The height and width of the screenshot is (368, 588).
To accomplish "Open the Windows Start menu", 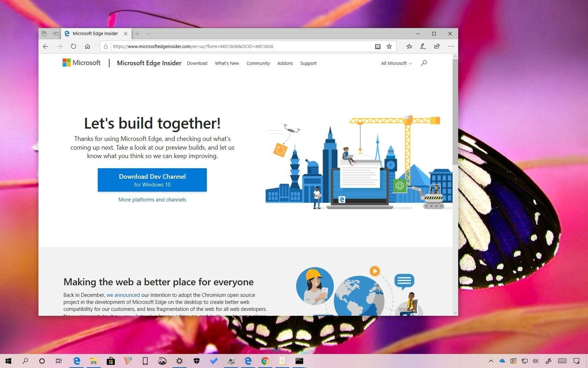I will 8,361.
